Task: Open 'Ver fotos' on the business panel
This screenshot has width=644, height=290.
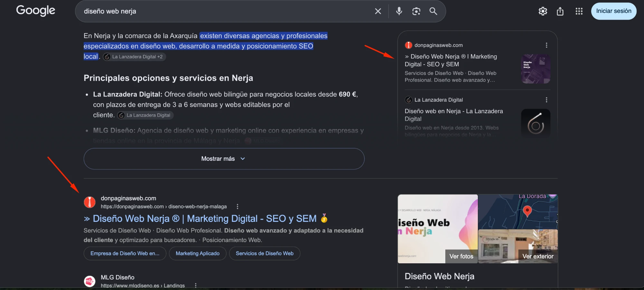Action: [x=461, y=257]
